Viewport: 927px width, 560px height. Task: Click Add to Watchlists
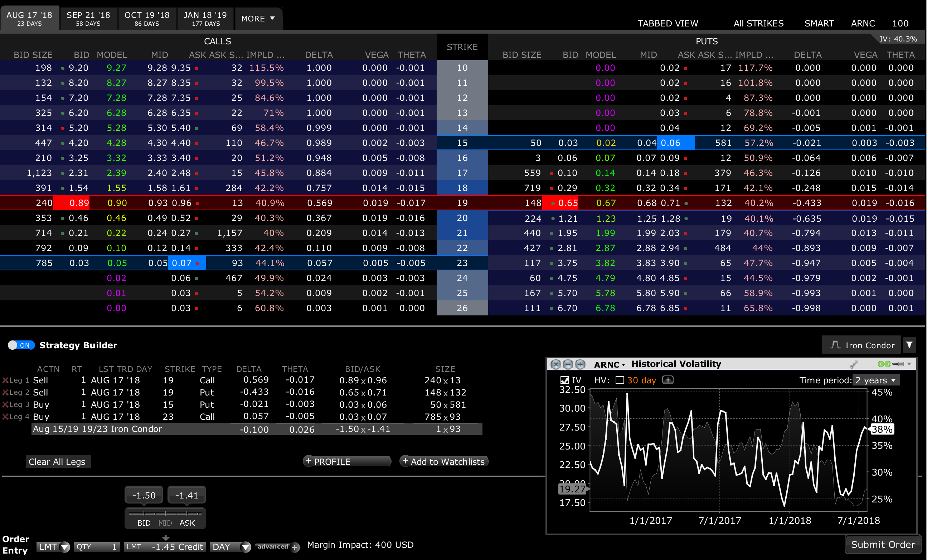tap(444, 461)
